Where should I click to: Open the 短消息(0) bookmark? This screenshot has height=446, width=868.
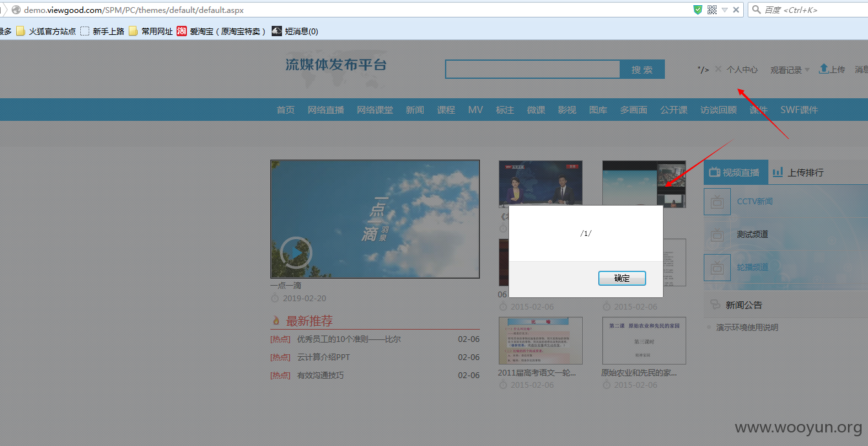click(x=295, y=31)
